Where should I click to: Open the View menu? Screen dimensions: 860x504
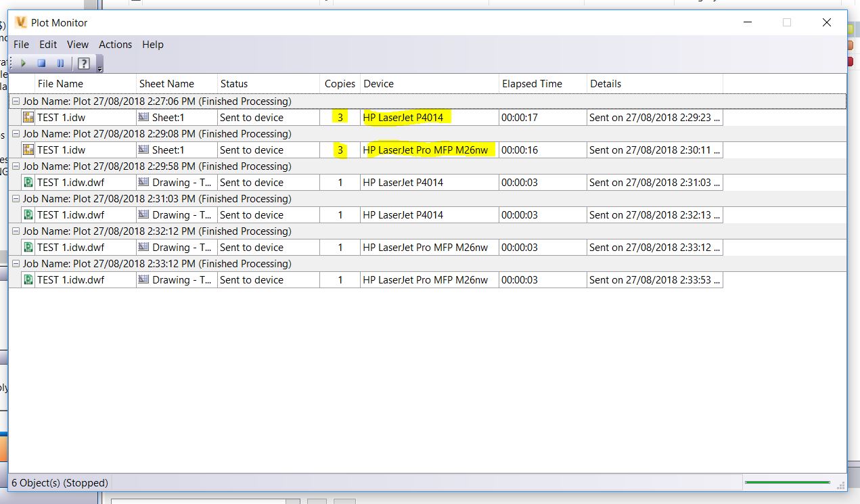click(77, 45)
